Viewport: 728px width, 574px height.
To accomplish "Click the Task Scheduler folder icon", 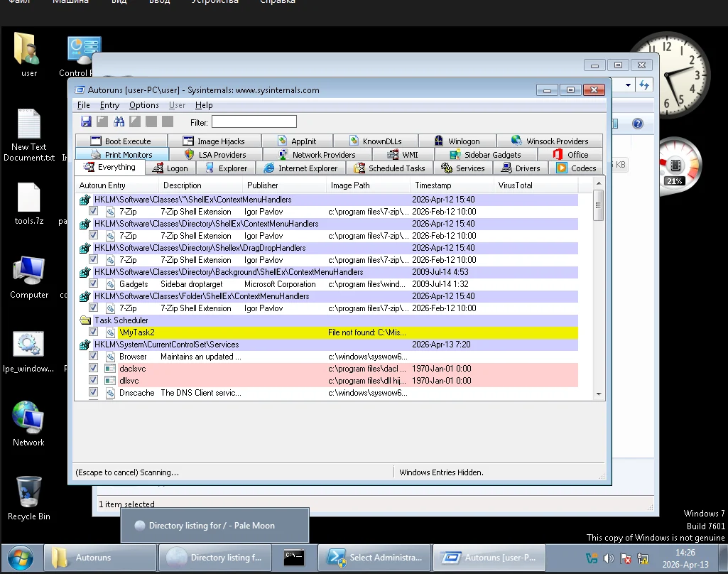I will coord(85,320).
